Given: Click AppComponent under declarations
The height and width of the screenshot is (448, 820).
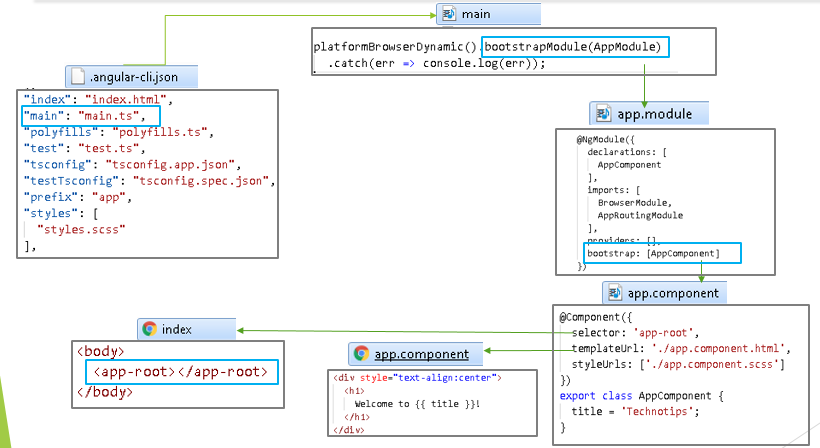Looking at the screenshot, I should [x=629, y=165].
